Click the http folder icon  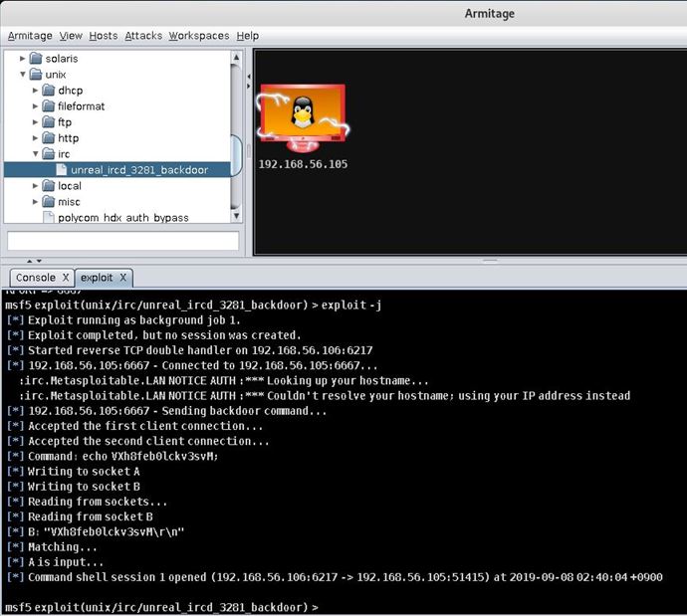tap(48, 138)
